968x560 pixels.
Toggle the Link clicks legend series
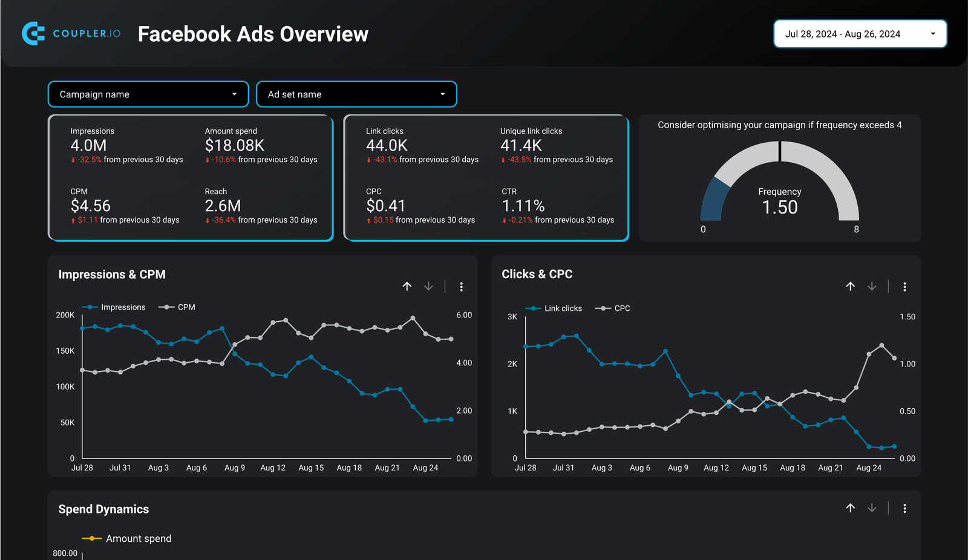(554, 308)
